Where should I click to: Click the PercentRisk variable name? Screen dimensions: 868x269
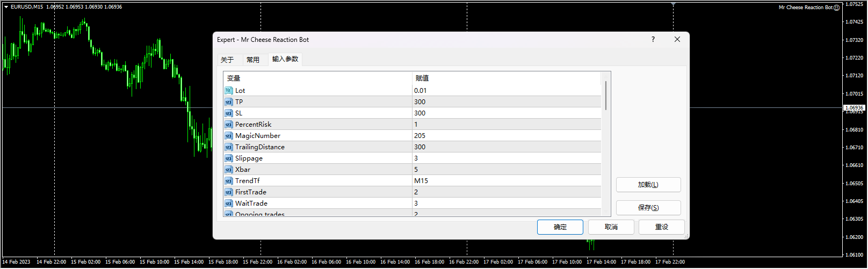[254, 125]
